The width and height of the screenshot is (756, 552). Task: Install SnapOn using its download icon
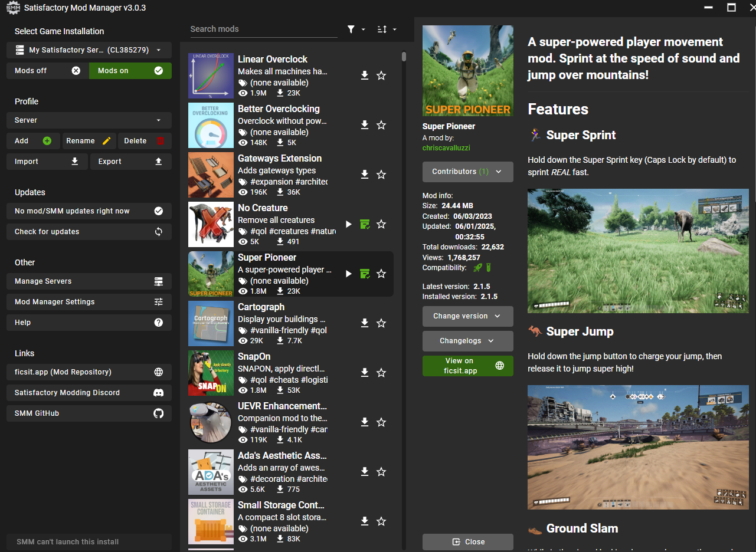point(365,373)
